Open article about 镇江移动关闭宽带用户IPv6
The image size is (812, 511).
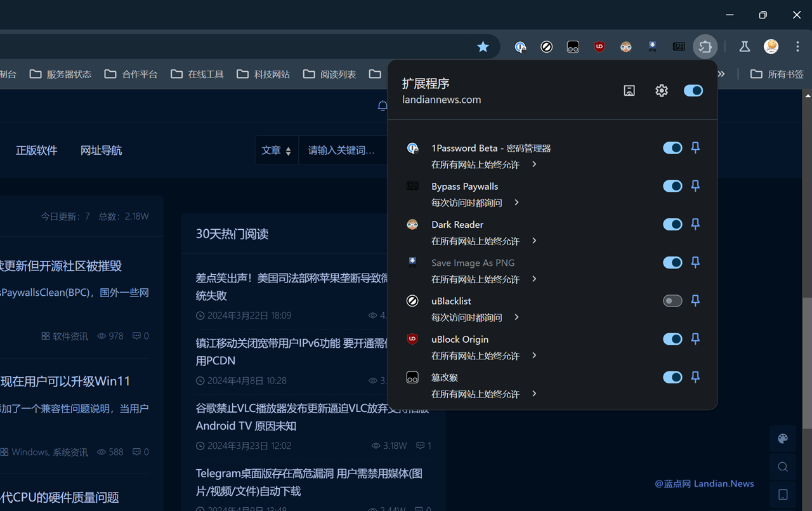(292, 352)
